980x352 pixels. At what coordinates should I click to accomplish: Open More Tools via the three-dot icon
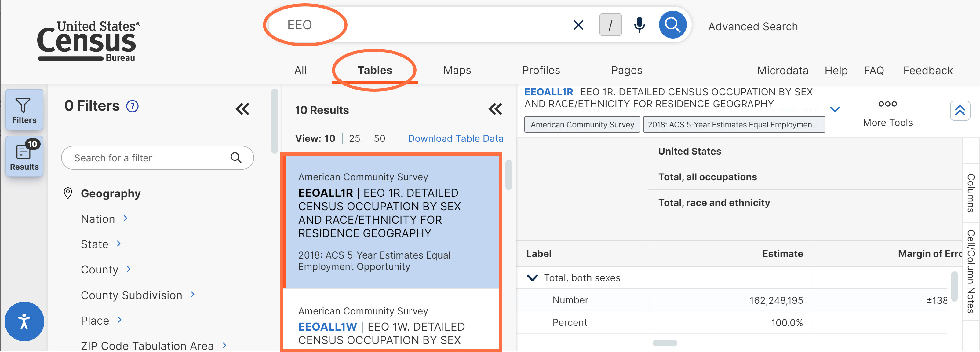pyautogui.click(x=887, y=103)
